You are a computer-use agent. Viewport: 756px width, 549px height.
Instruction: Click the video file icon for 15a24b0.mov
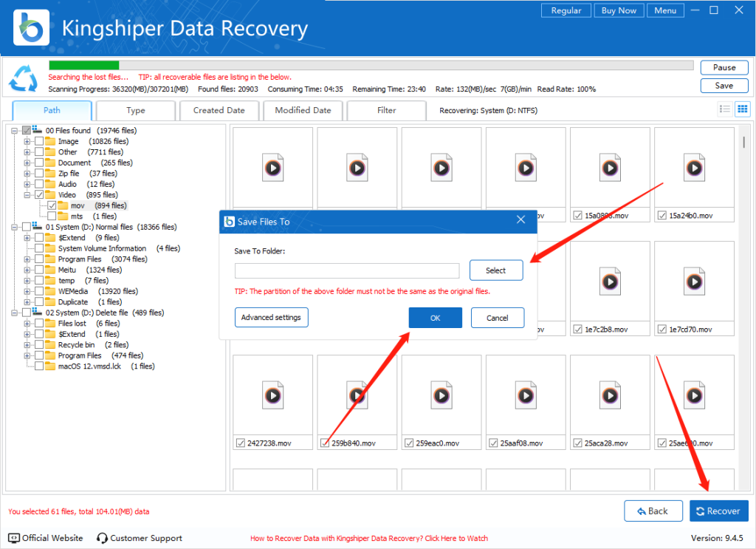[x=694, y=168]
